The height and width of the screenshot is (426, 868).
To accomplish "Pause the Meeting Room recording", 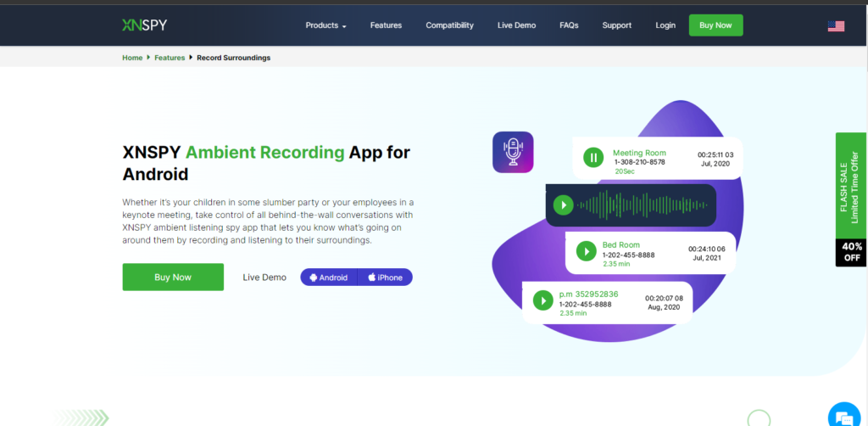I will [593, 158].
